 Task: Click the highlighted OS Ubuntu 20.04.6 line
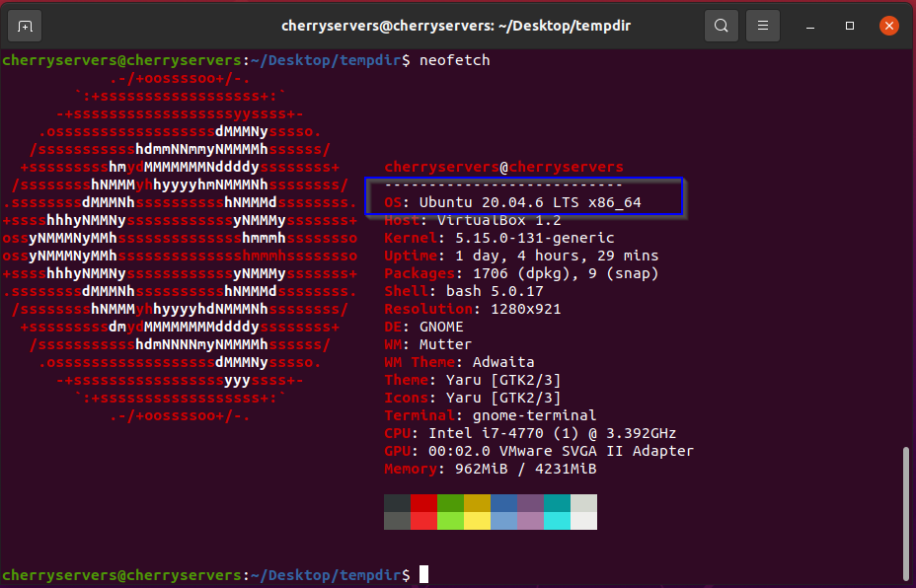512,202
